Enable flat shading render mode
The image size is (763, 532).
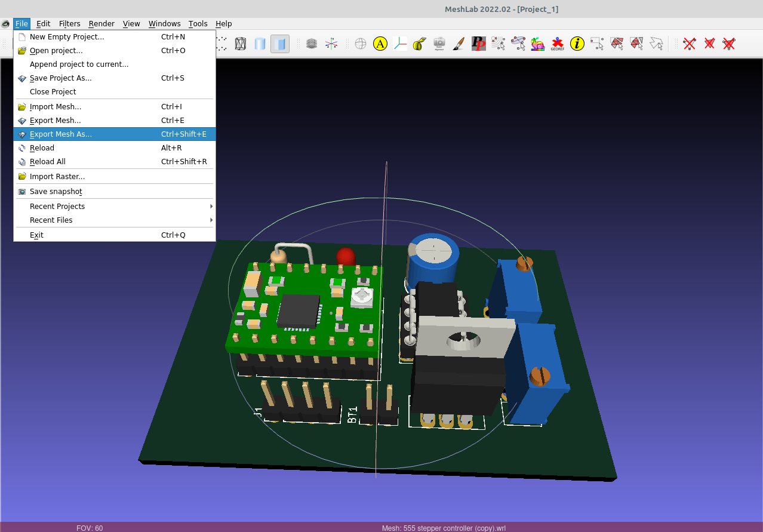click(x=279, y=44)
